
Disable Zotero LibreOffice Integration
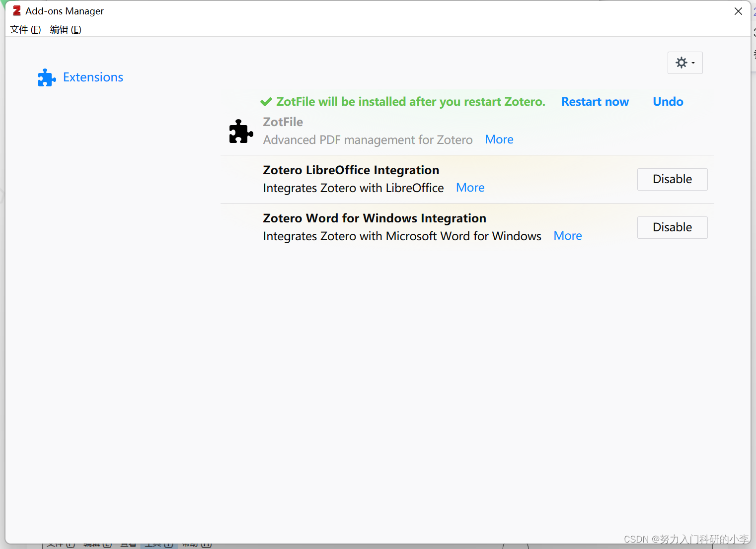[673, 179]
